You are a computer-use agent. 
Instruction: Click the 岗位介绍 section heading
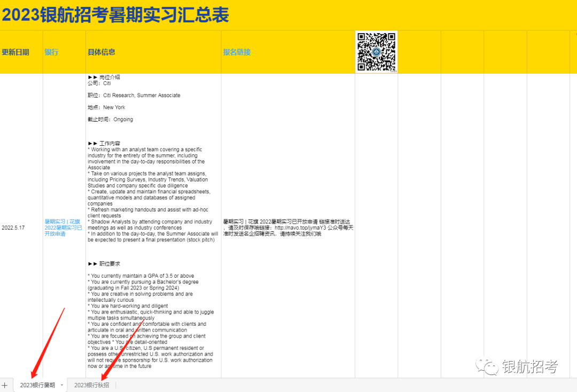(x=104, y=77)
